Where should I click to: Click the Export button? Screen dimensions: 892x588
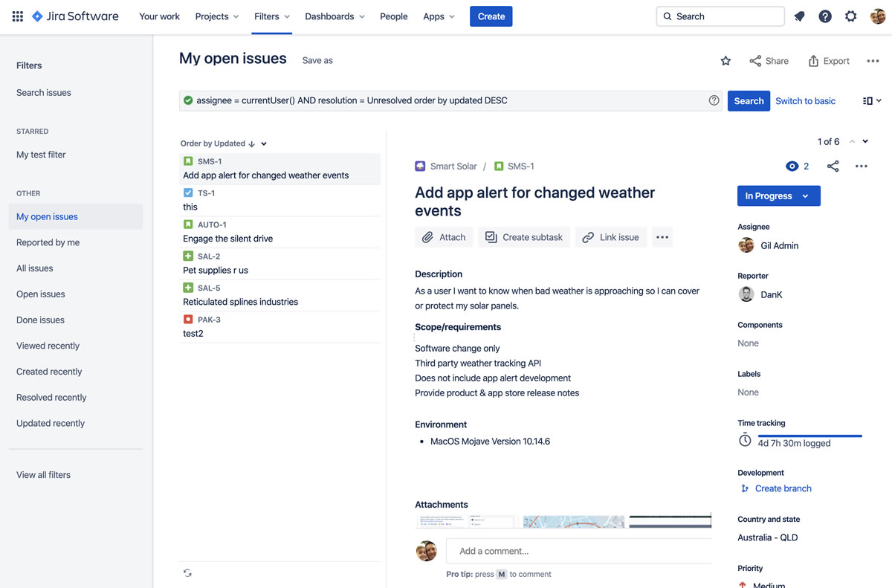click(x=828, y=61)
